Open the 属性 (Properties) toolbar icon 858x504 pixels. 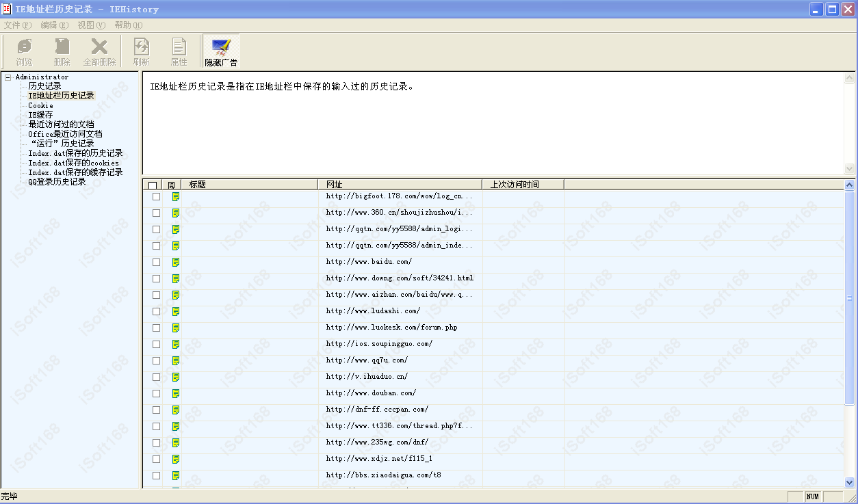(x=179, y=51)
